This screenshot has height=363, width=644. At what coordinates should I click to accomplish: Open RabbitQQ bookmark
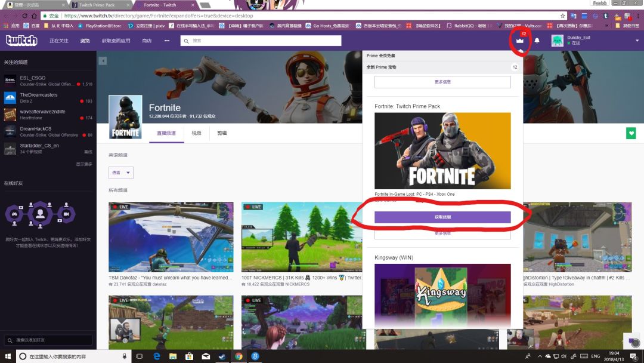pyautogui.click(x=469, y=26)
